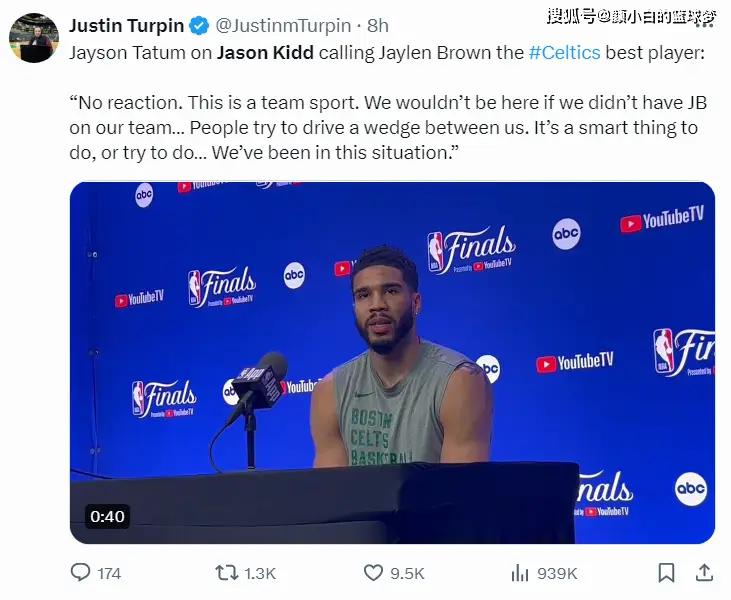Click the 1.3K reposts count
This screenshot has height=600, width=731.
(x=260, y=573)
